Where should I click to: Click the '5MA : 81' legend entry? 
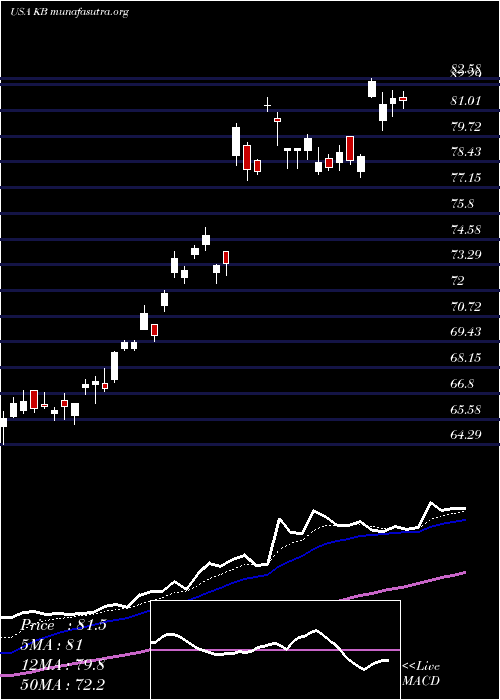[x=52, y=645]
